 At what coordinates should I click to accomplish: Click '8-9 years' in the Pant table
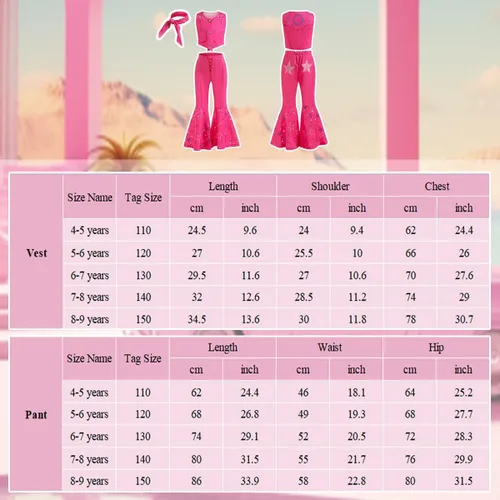click(x=89, y=481)
